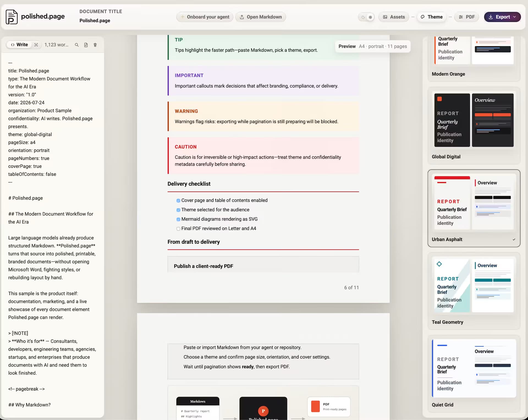The height and width of the screenshot is (420, 528).
Task: Click the sparkle icon on Onboard your agent
Action: click(x=182, y=17)
